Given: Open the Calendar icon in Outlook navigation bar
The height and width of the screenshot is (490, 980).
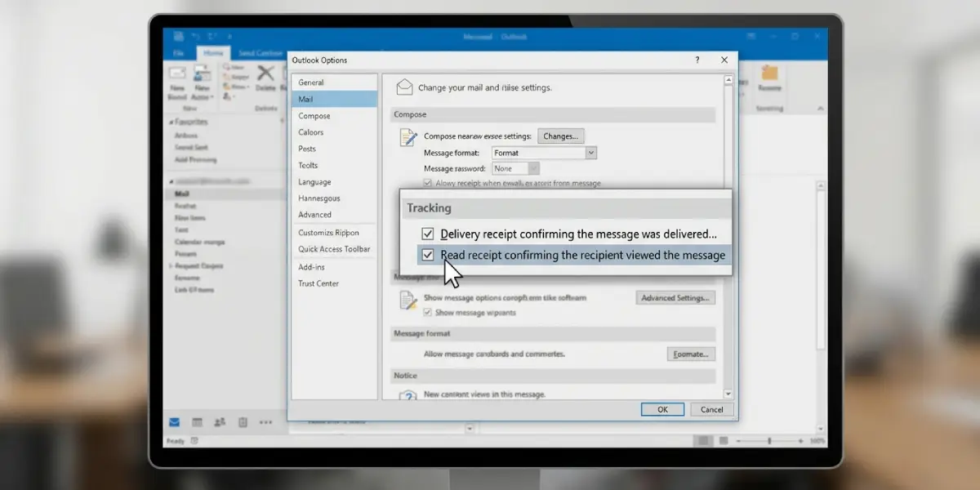Looking at the screenshot, I should point(197,422).
